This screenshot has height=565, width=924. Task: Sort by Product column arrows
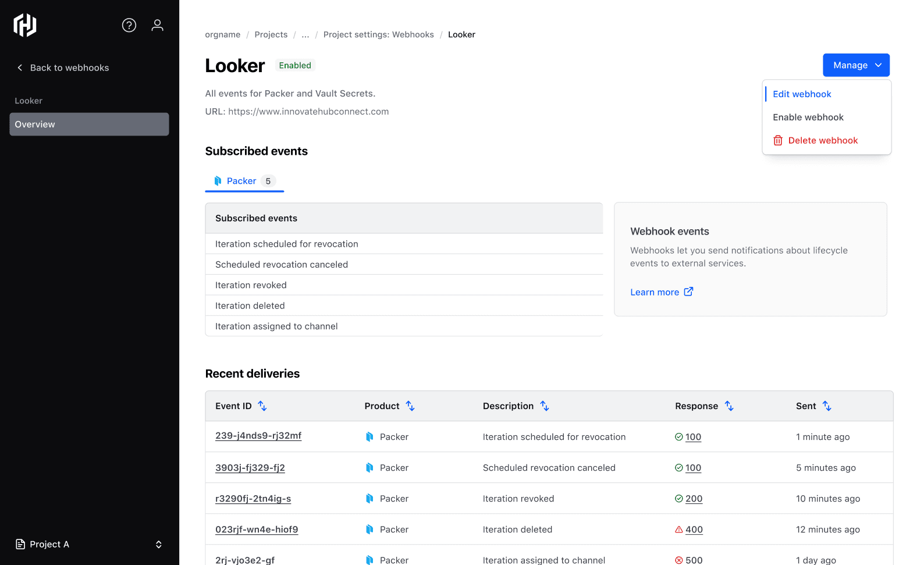coord(410,406)
